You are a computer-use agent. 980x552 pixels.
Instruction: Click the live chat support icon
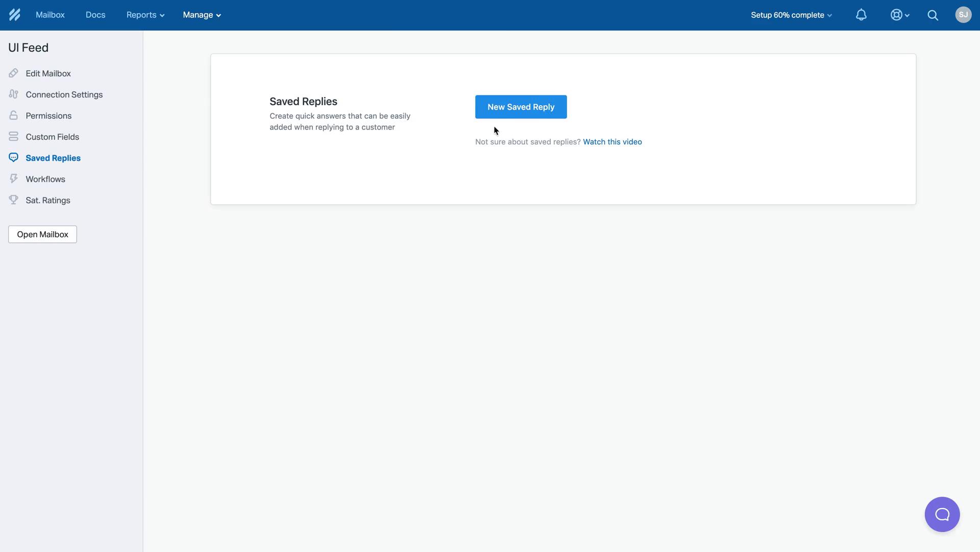pos(942,514)
